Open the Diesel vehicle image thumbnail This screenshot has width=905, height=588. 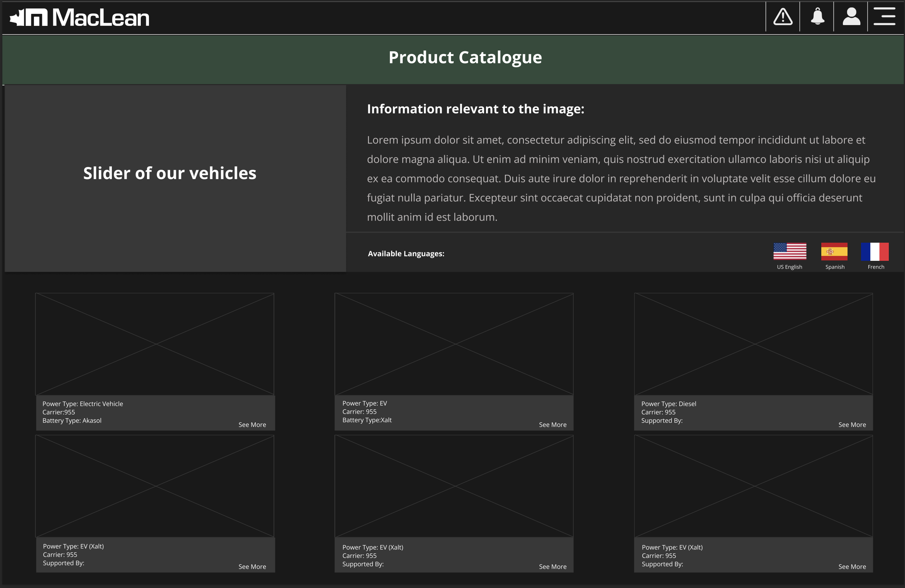753,344
